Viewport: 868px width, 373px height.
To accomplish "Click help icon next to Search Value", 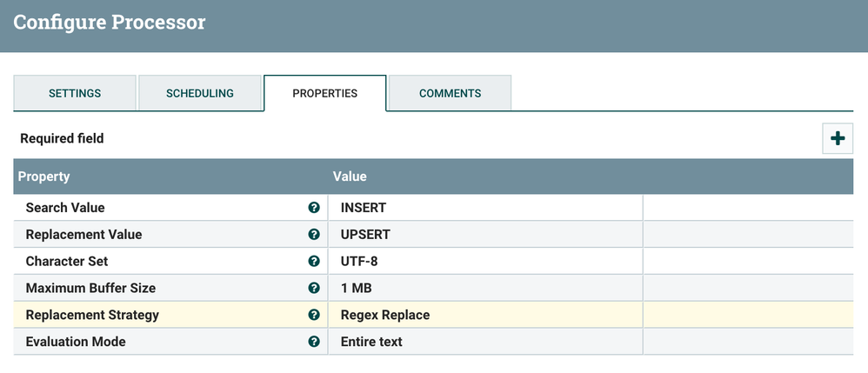I will pos(314,208).
